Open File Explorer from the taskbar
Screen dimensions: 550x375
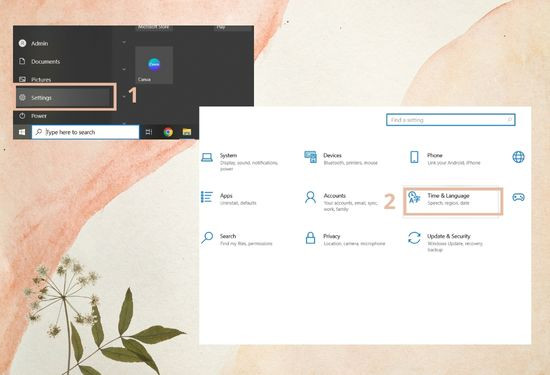click(x=187, y=132)
